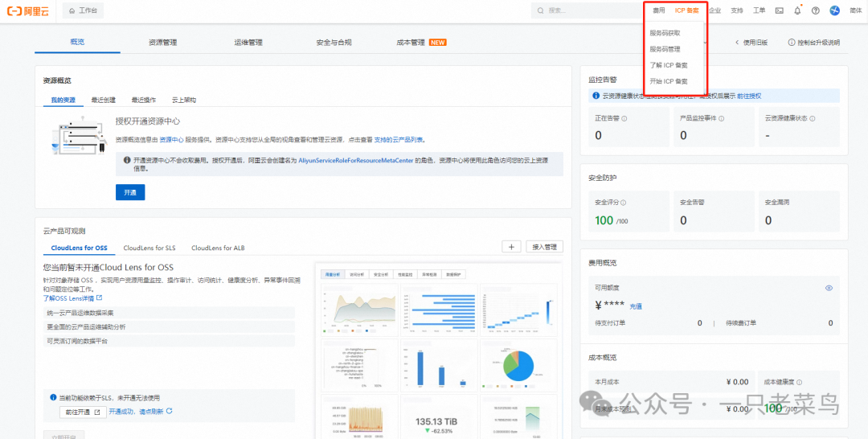Click the Alibaba Cloud logo
The width and height of the screenshot is (868, 439).
[x=27, y=10]
